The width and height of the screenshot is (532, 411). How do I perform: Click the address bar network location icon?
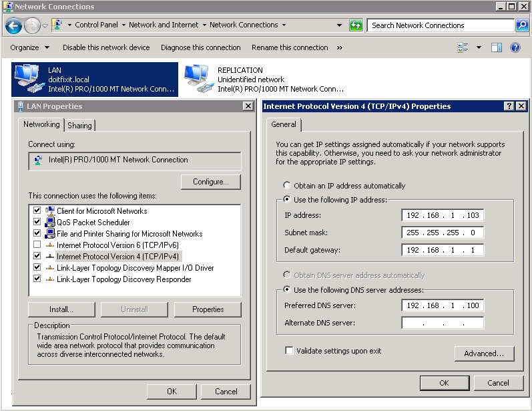(x=57, y=25)
